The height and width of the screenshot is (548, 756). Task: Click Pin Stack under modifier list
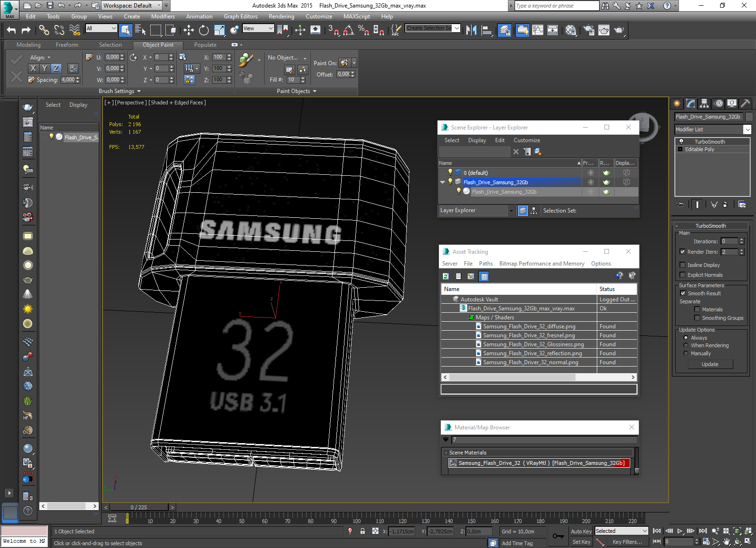680,205
